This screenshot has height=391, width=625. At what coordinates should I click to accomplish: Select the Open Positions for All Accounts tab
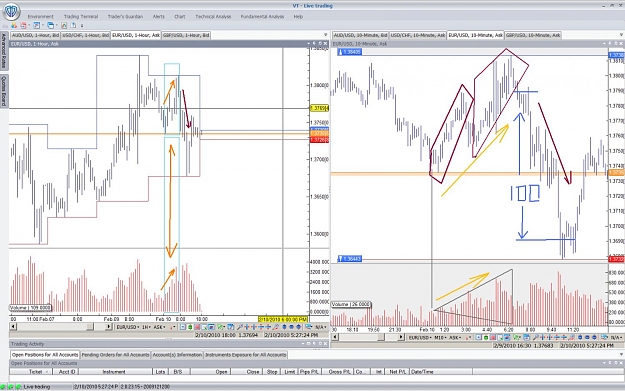click(45, 355)
